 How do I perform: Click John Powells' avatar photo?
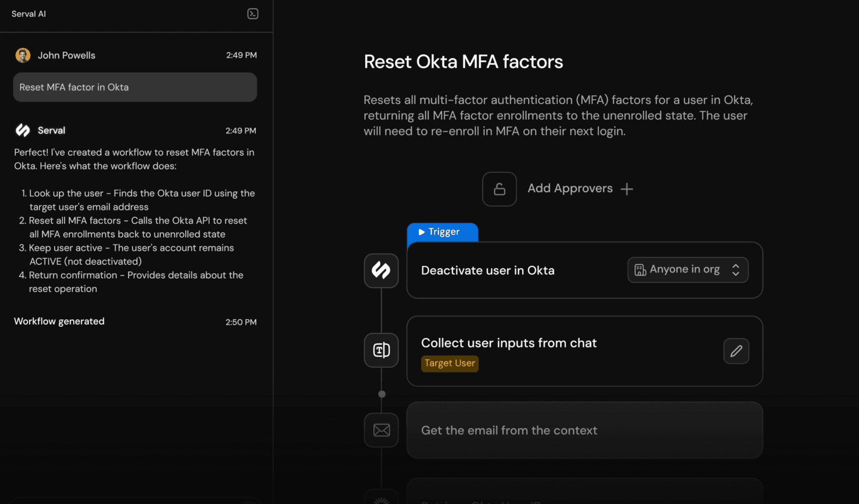22,55
